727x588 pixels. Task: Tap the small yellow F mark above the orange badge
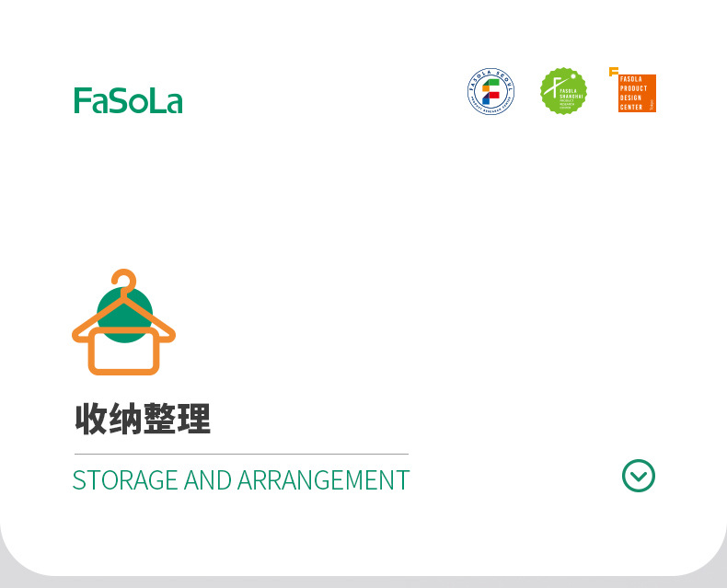click(614, 72)
